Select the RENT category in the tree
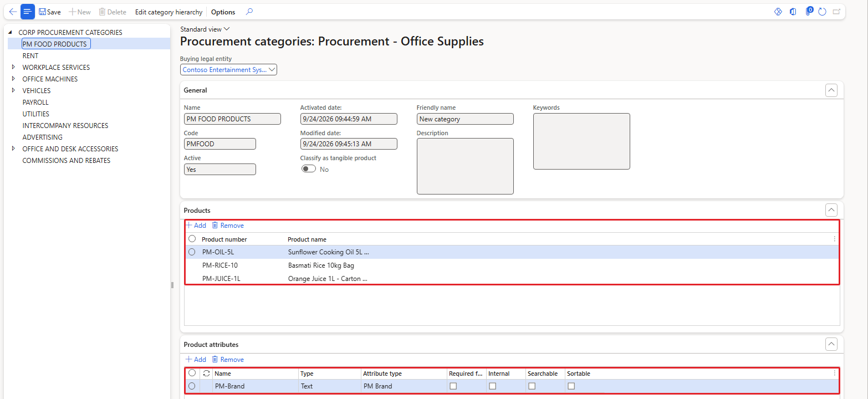Screen dimensions: 868x399 coord(30,55)
